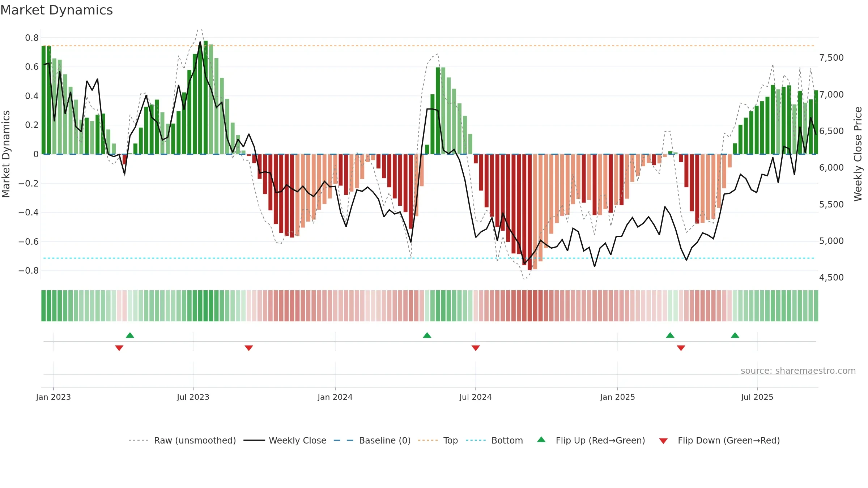Select the flip-down marker at Jul 2024
The height and width of the screenshot is (488, 868).
click(x=476, y=348)
